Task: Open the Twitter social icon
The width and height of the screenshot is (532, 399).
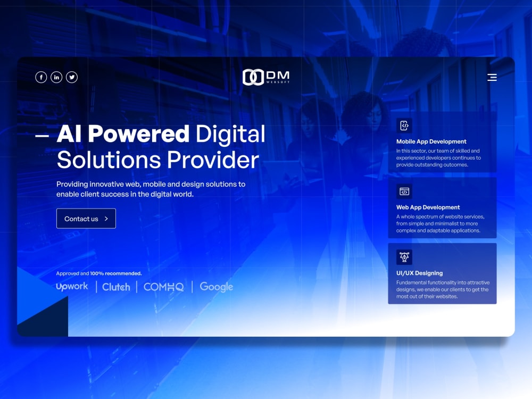Action: [x=72, y=77]
